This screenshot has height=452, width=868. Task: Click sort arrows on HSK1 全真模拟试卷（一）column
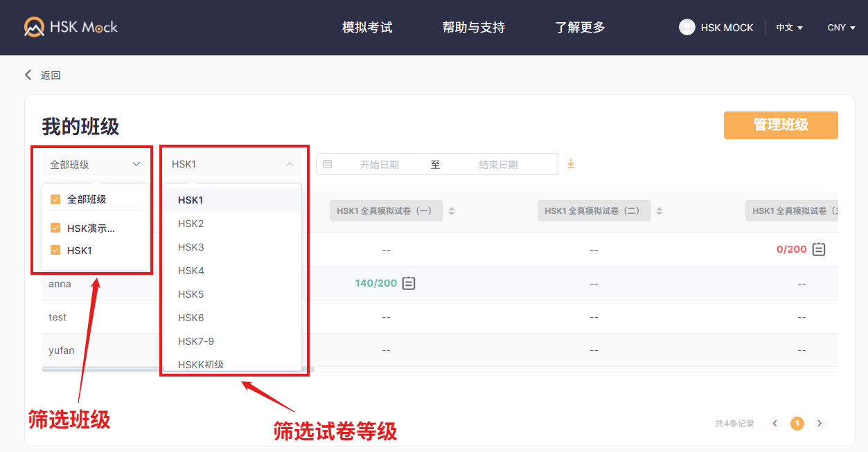pos(451,210)
